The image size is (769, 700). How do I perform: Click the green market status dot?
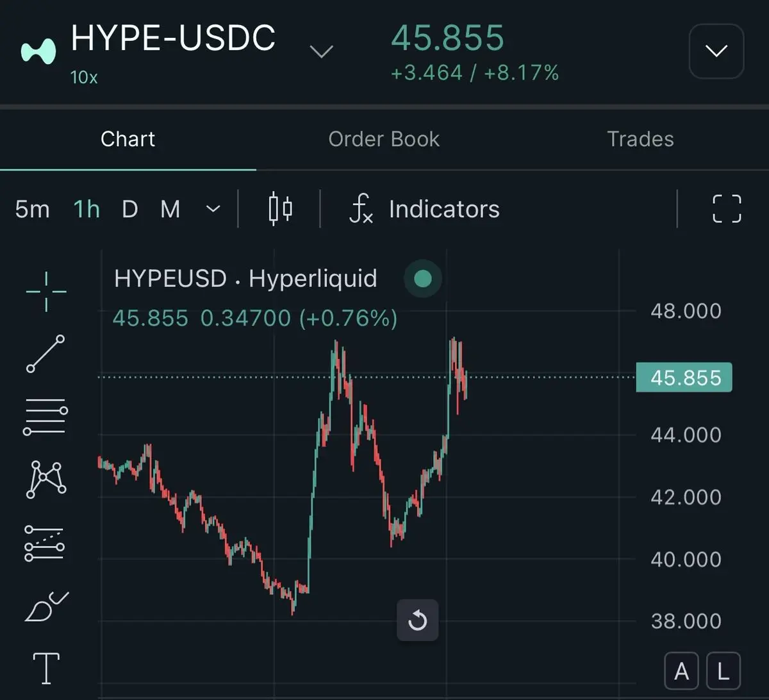[423, 279]
